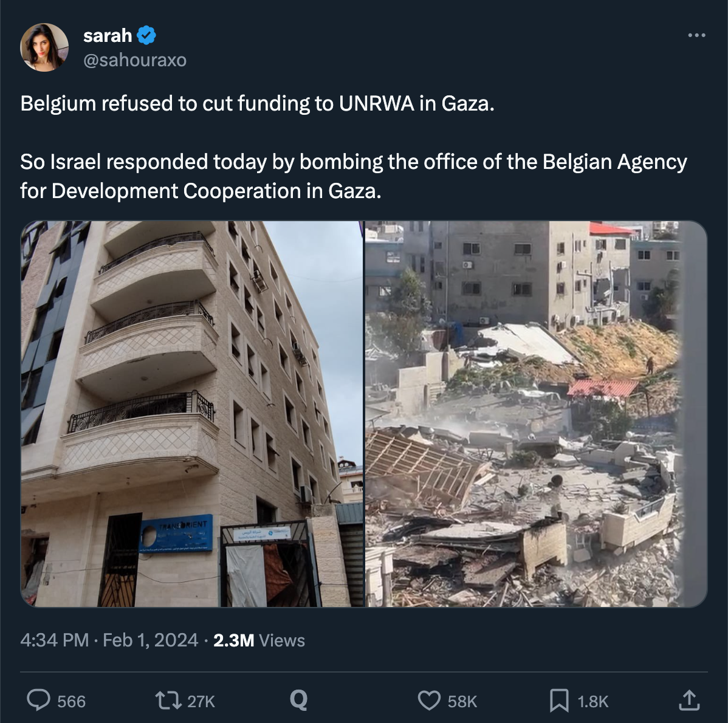Image resolution: width=728 pixels, height=723 pixels.
Task: Click the retweet arrows icon
Action: point(168,701)
